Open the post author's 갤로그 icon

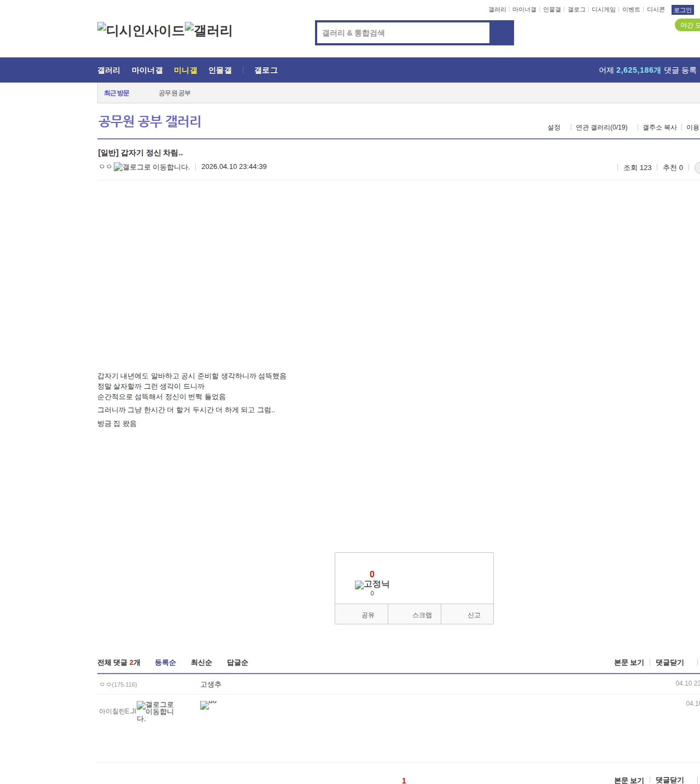click(152, 167)
